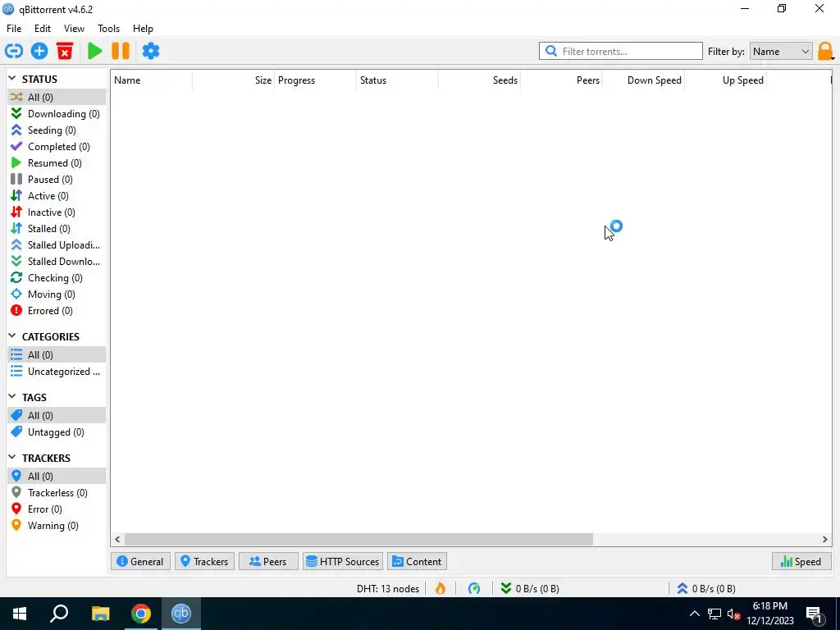Collapse the STATUS section chevron
Screen dimensions: 840x630
(x=12, y=79)
